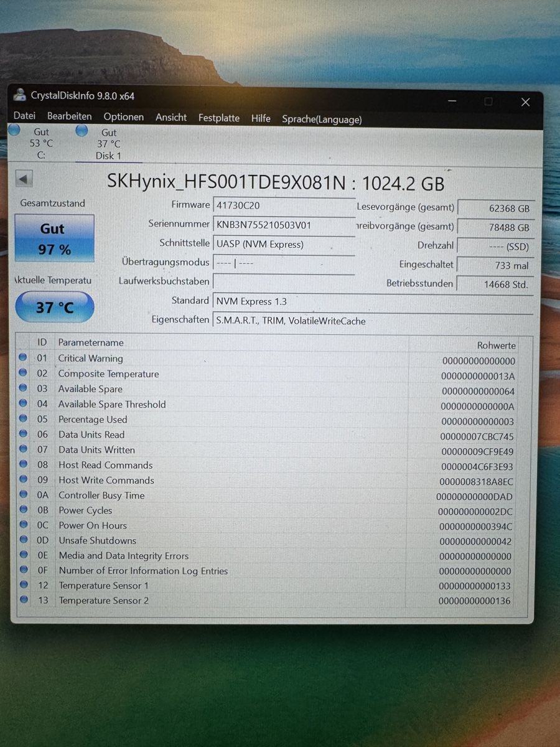Open the Bearbeiten menu

click(x=69, y=116)
